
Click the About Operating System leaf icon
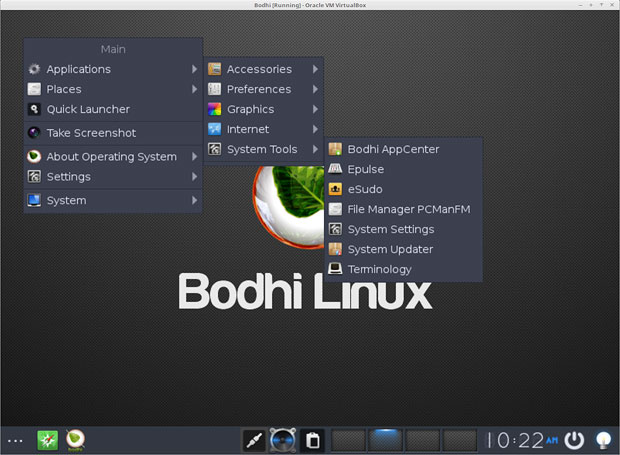(34, 157)
